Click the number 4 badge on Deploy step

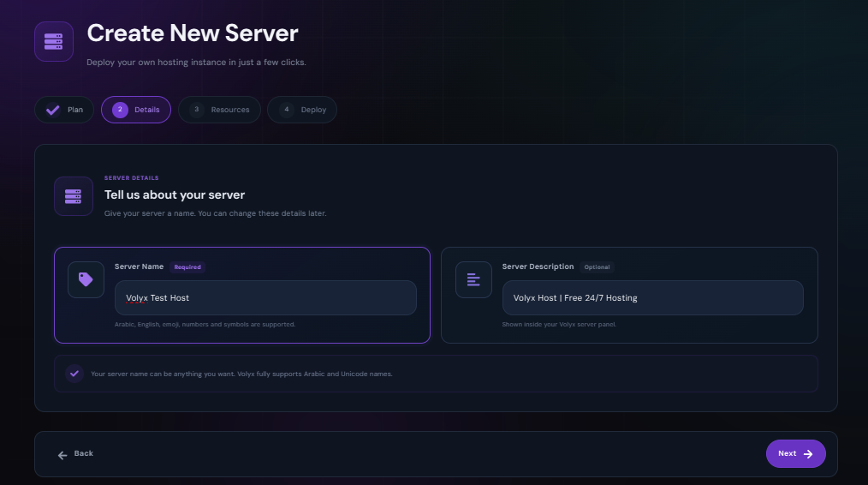click(x=286, y=110)
